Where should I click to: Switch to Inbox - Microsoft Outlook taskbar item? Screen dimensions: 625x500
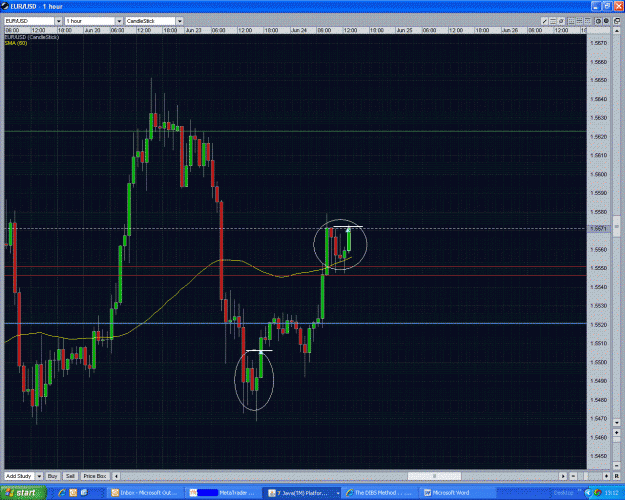(146, 493)
